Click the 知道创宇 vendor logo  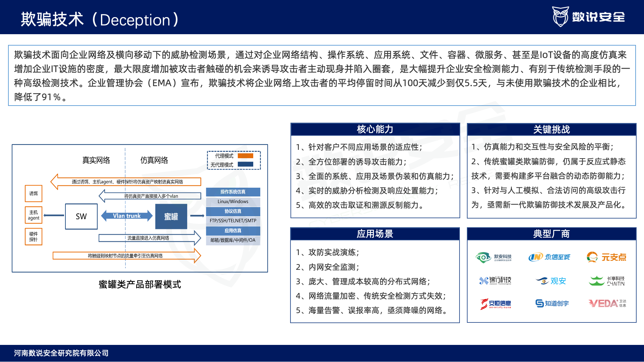[x=552, y=303]
